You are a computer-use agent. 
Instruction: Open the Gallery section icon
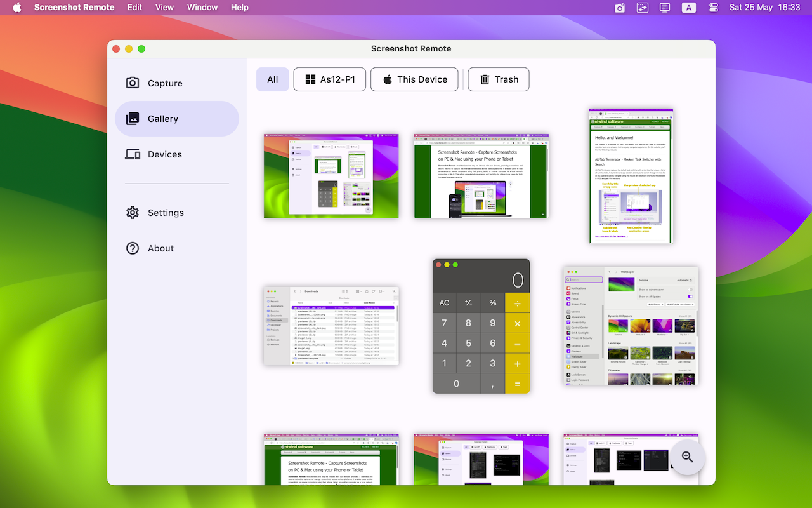[x=133, y=118]
